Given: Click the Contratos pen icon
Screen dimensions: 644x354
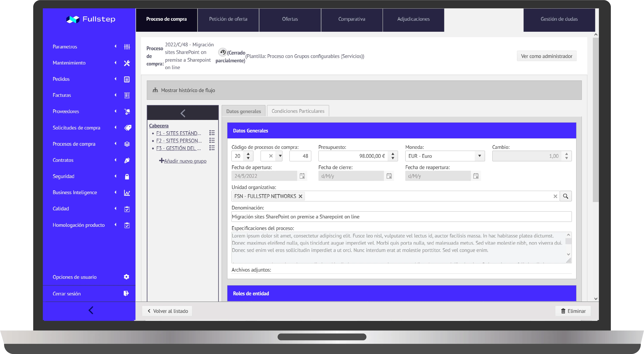Looking at the screenshot, I should (x=127, y=160).
